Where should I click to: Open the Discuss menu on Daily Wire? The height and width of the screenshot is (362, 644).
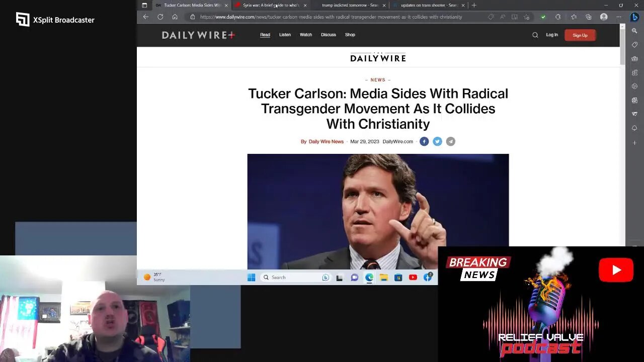(x=329, y=35)
